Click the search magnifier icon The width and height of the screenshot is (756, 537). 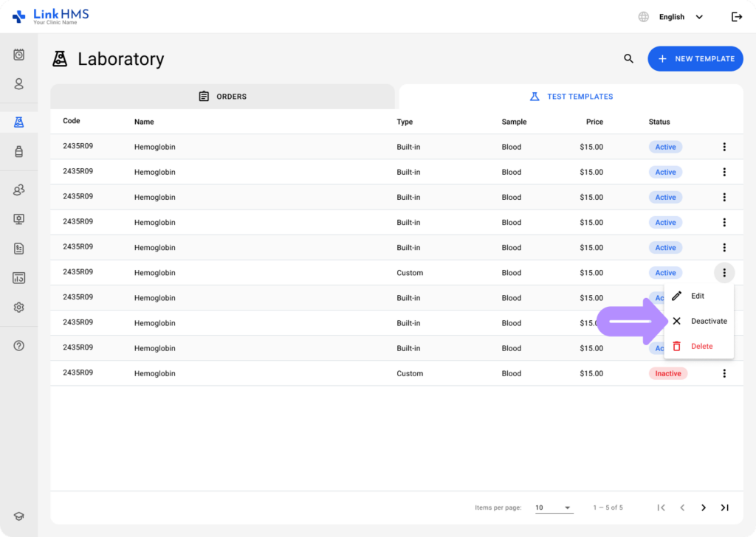tap(628, 58)
